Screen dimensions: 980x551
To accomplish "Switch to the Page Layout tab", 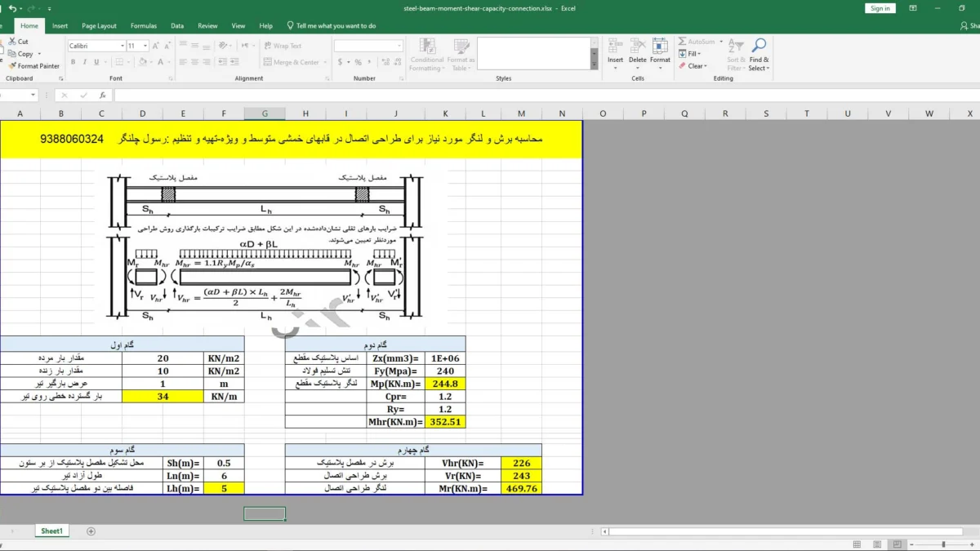I will click(99, 26).
